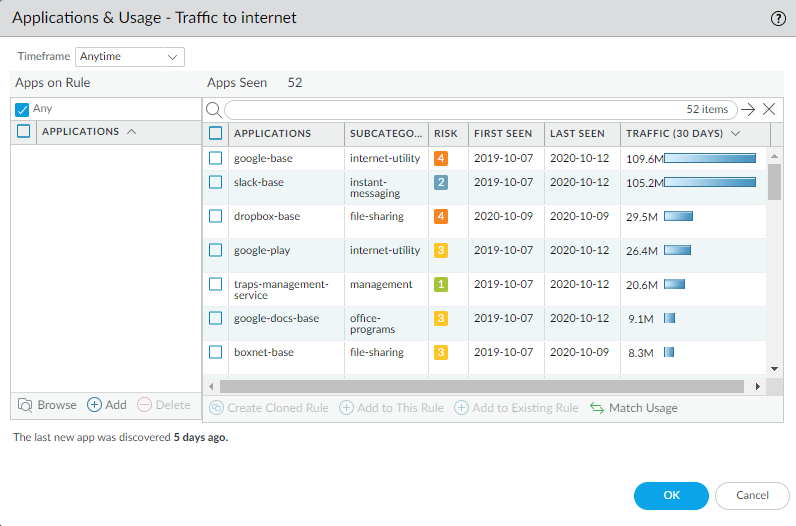Click the arrow icon beside the search field
796x526 pixels.
(x=748, y=110)
